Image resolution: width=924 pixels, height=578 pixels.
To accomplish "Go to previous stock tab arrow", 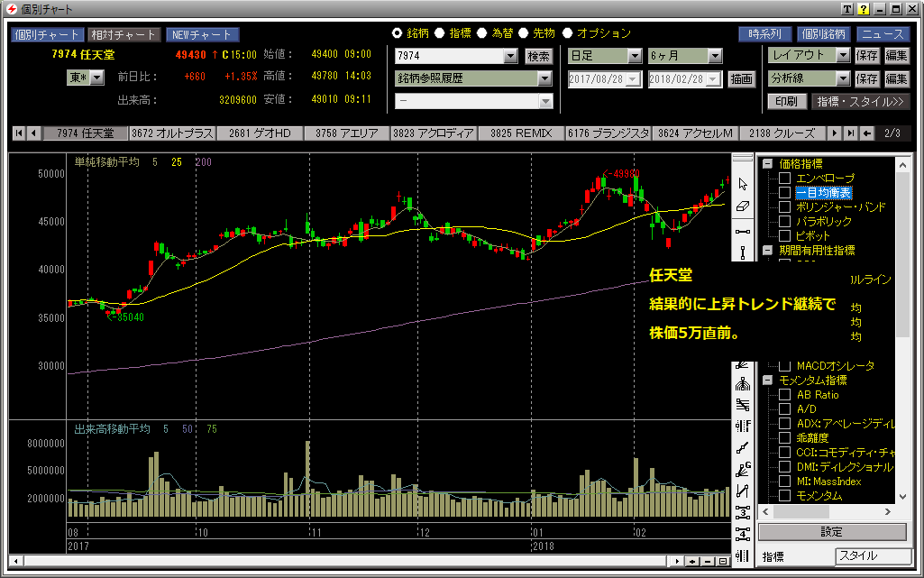I will click(33, 133).
